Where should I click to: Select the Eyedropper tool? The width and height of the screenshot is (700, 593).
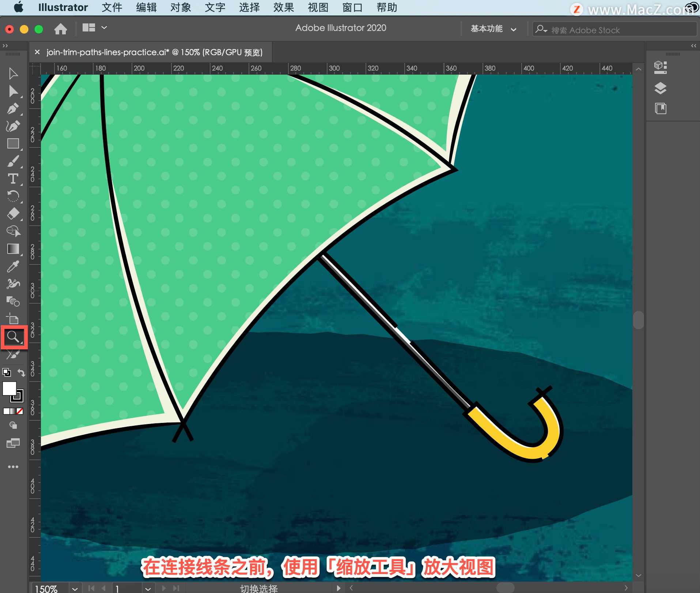point(13,266)
